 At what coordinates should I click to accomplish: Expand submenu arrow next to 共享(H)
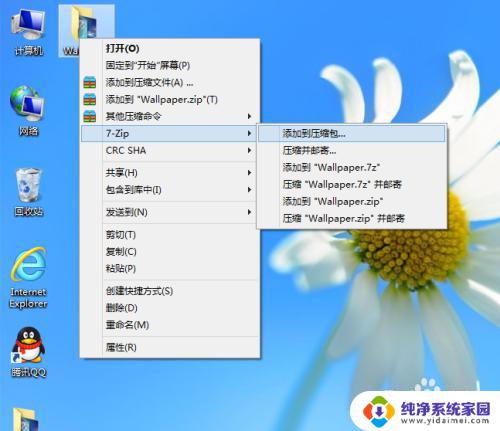pos(249,173)
